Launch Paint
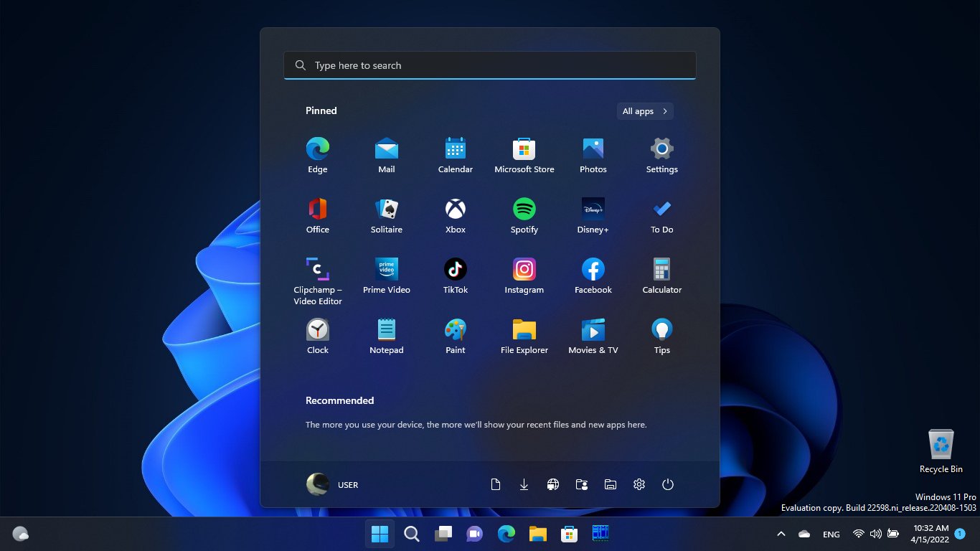 [x=455, y=336]
